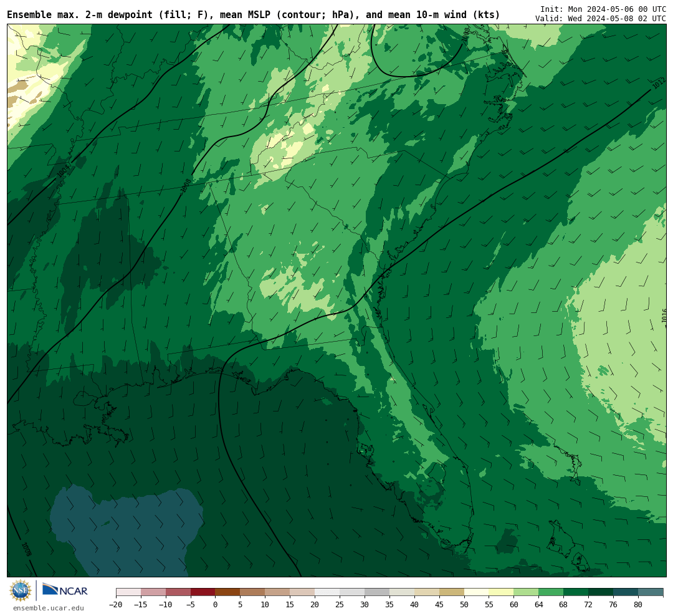Click the 1012 isobar contour label
This screenshot has height=616, width=673.
[659, 83]
